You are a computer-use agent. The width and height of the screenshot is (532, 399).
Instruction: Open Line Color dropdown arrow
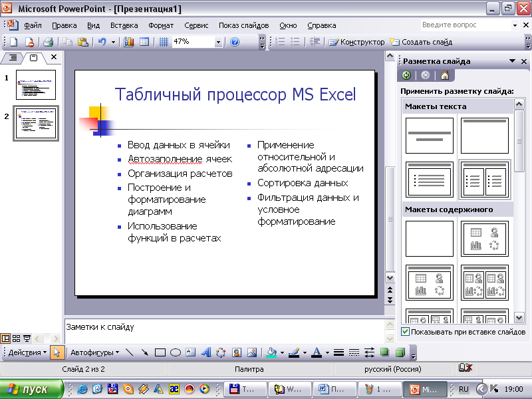pyautogui.click(x=305, y=352)
